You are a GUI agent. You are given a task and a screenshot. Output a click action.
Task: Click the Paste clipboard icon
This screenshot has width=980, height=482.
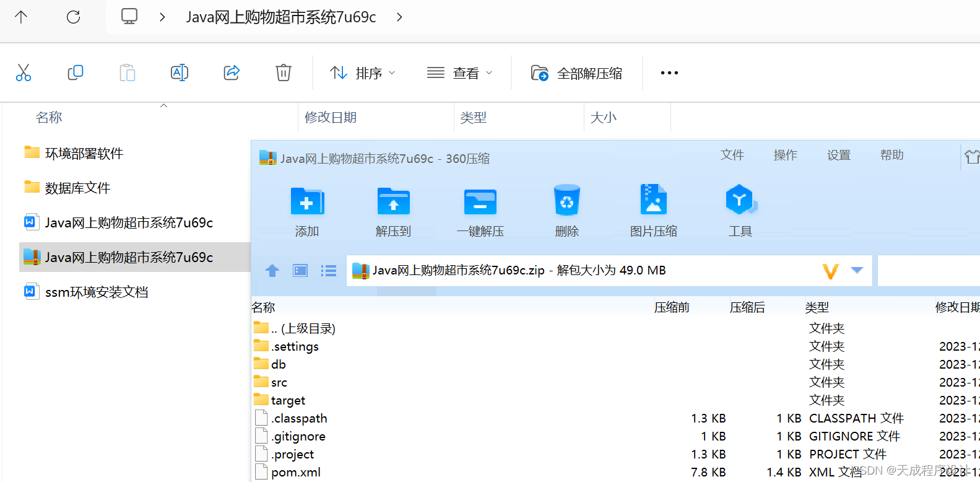pyautogui.click(x=128, y=72)
